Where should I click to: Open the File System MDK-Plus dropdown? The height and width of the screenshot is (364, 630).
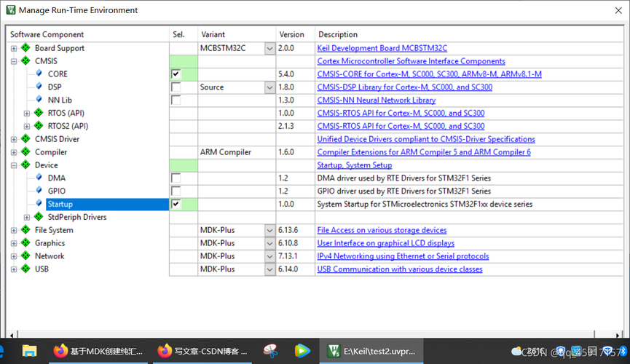[269, 230]
